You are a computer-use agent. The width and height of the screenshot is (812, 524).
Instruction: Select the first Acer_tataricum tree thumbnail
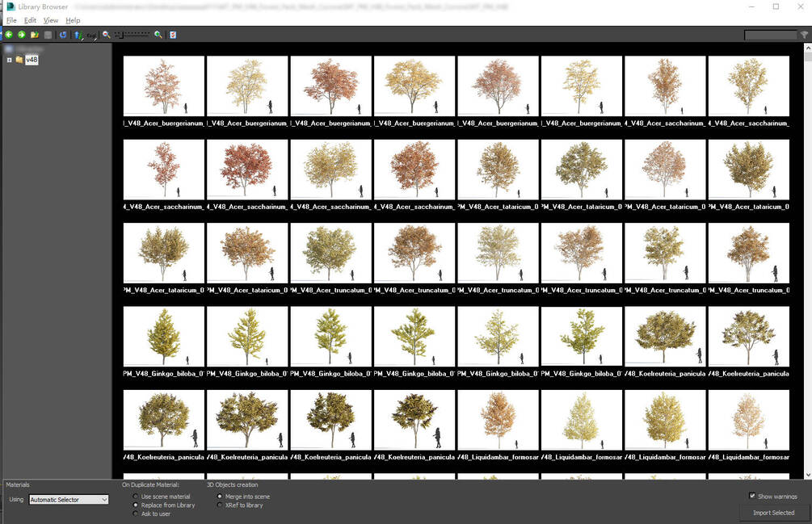tap(499, 170)
